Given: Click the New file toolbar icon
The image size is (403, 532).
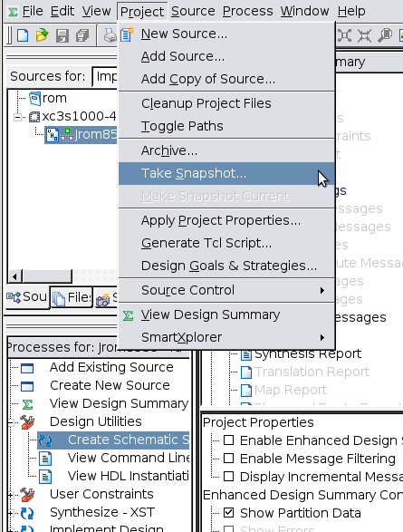Looking at the screenshot, I should coord(23,35).
